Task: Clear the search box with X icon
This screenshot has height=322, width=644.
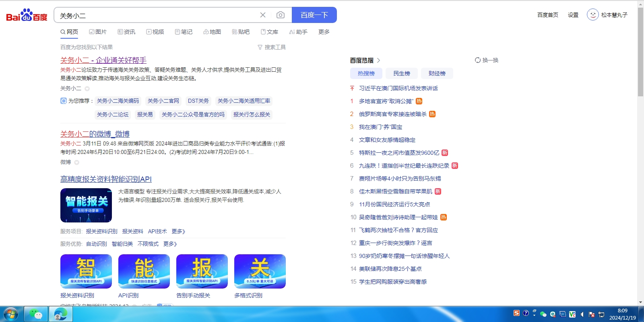Action: pyautogui.click(x=263, y=15)
